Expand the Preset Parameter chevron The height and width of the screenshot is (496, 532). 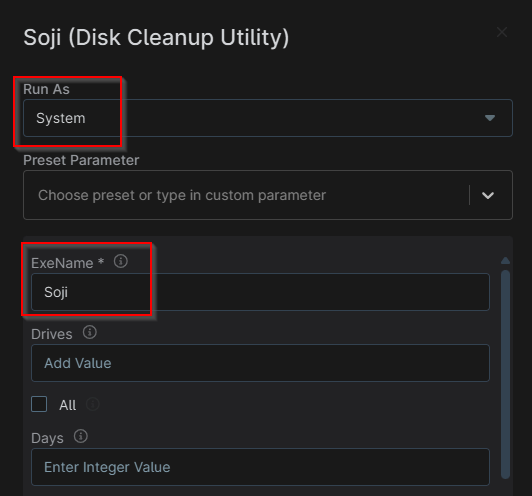[x=488, y=195]
